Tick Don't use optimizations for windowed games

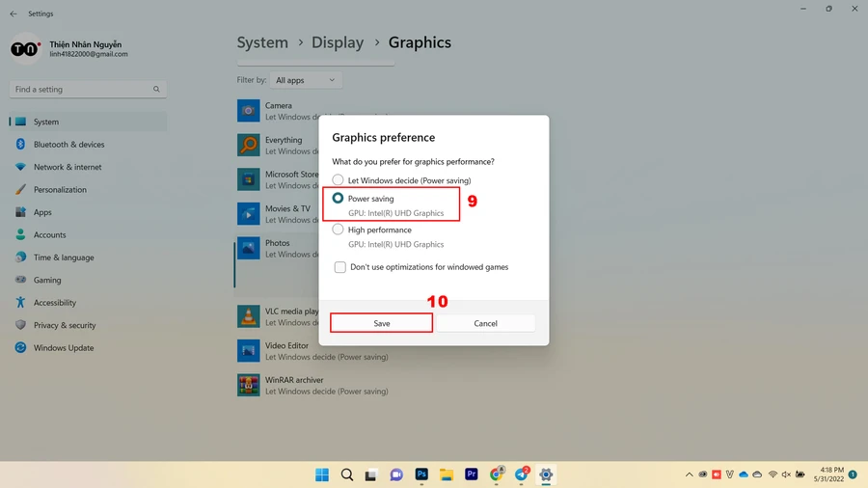(339, 267)
